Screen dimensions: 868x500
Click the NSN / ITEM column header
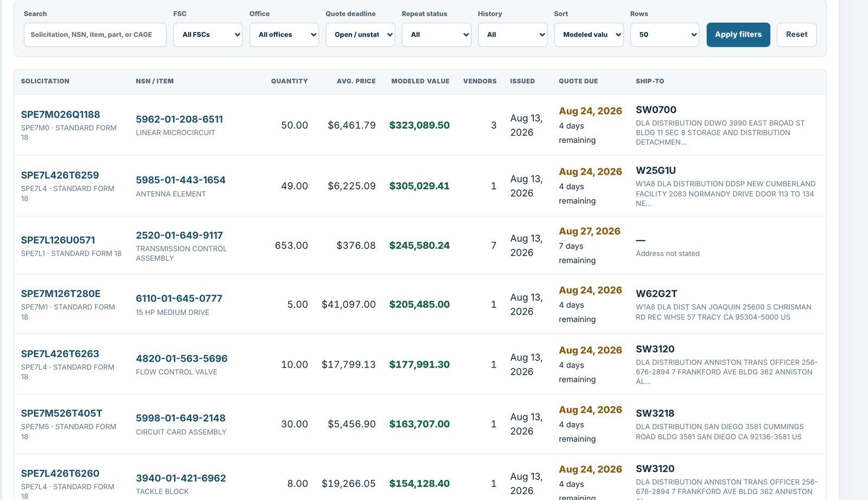click(x=155, y=81)
